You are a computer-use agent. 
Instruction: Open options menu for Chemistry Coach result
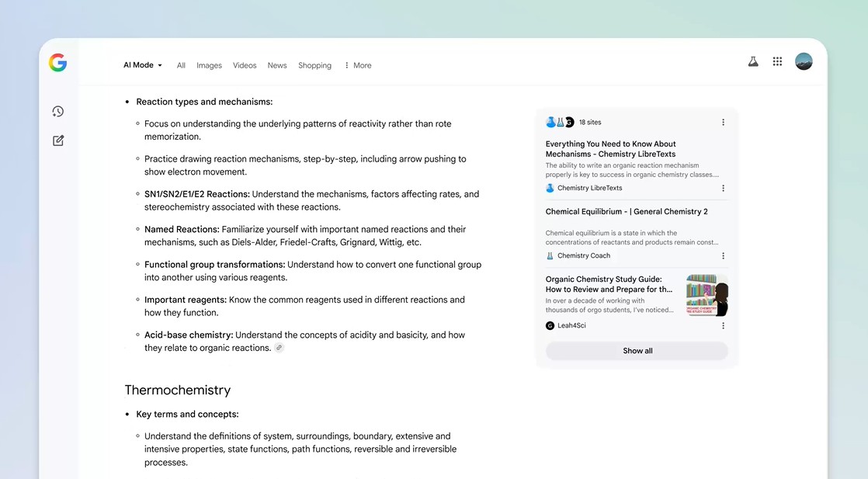723,255
